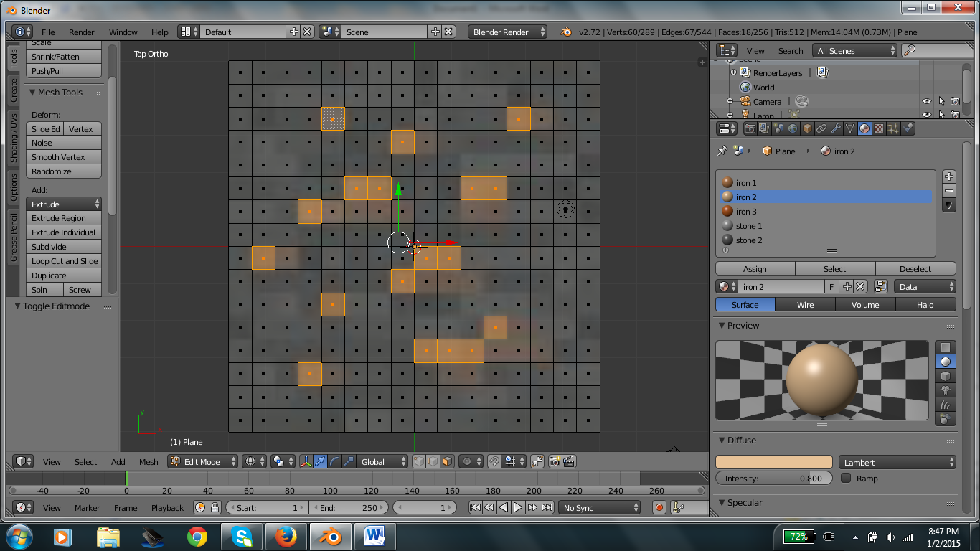Open the World properties globe tab
The image size is (980, 551).
pyautogui.click(x=793, y=128)
